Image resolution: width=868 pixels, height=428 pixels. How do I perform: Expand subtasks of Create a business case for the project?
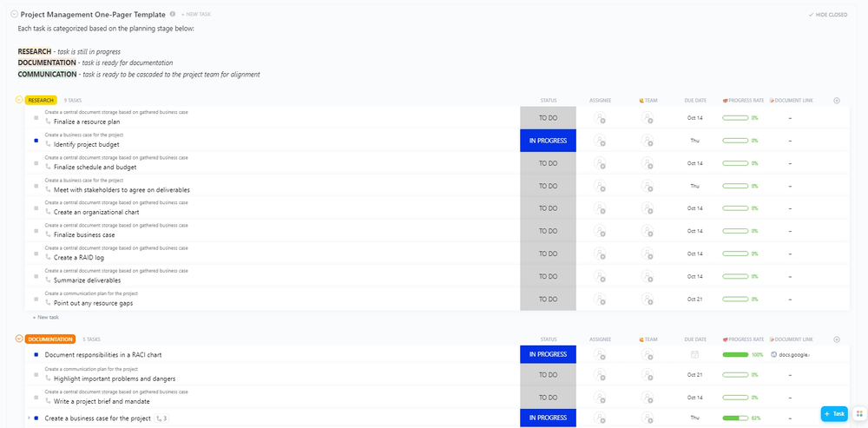(29, 418)
